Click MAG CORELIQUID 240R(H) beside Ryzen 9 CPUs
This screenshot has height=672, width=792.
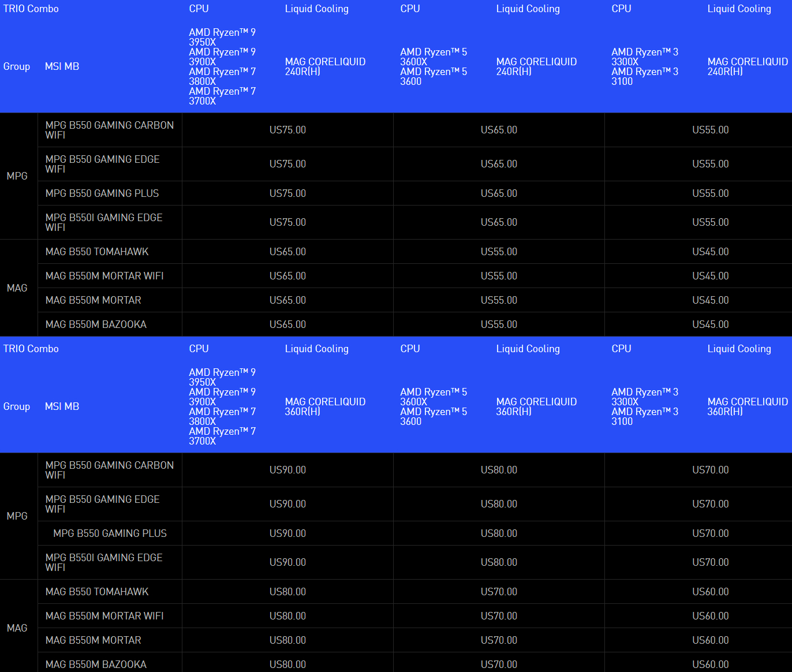point(325,66)
